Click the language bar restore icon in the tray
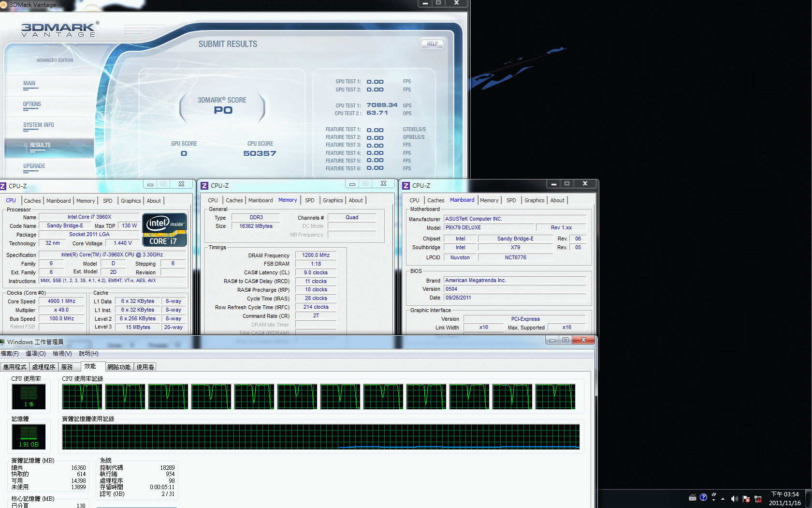 714,494
